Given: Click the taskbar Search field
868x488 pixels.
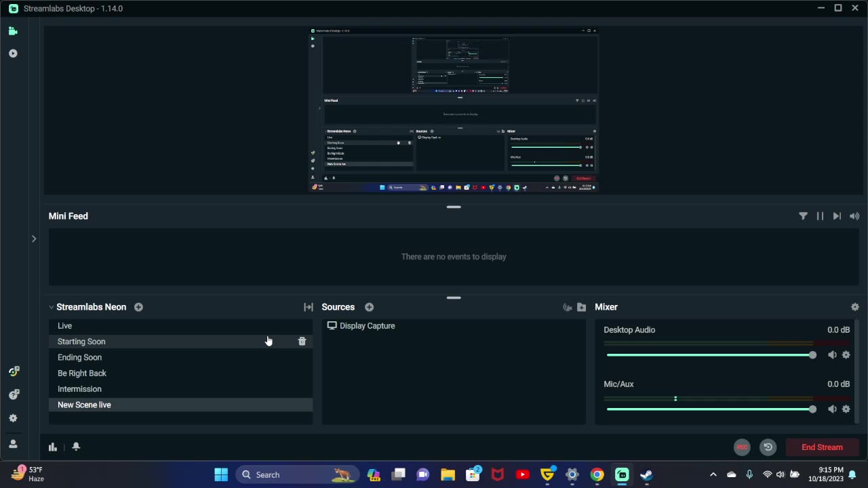Looking at the screenshot, I should click(x=298, y=474).
